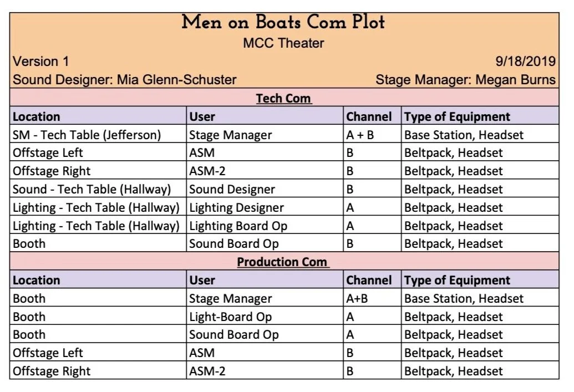Click the Sound Designer Mia Glenn-Schuster line
Viewport: 574px width, 392px height.
(125, 79)
